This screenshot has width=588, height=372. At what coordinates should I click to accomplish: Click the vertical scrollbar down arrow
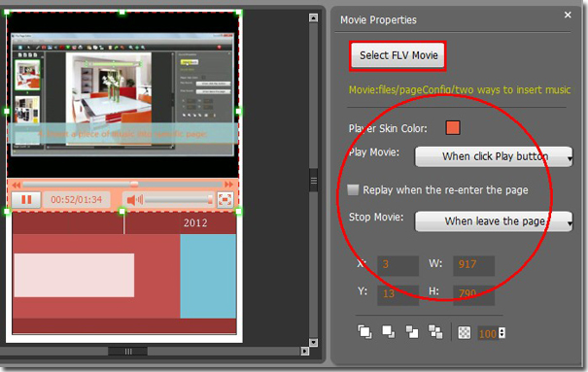(314, 343)
